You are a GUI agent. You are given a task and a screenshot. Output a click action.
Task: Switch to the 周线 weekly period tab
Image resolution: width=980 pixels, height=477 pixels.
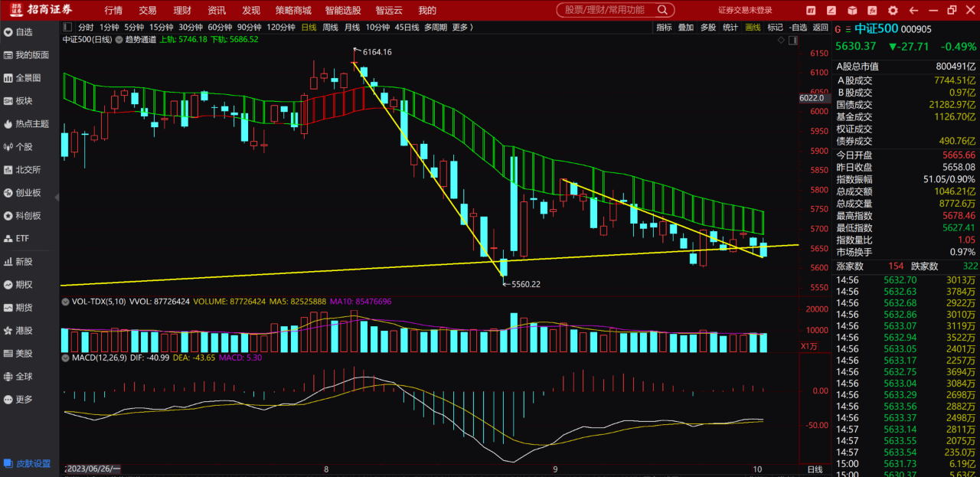tap(330, 27)
